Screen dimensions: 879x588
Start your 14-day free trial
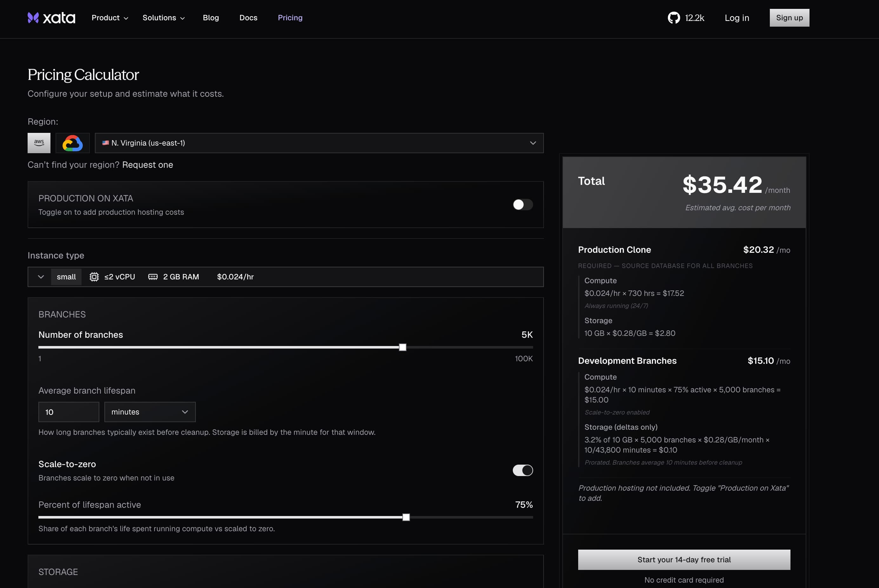coord(684,559)
